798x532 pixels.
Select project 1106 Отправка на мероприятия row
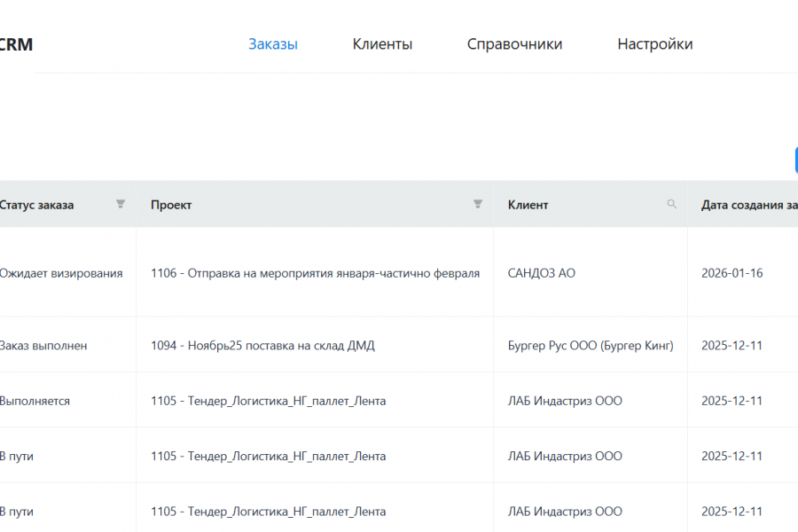pos(315,273)
